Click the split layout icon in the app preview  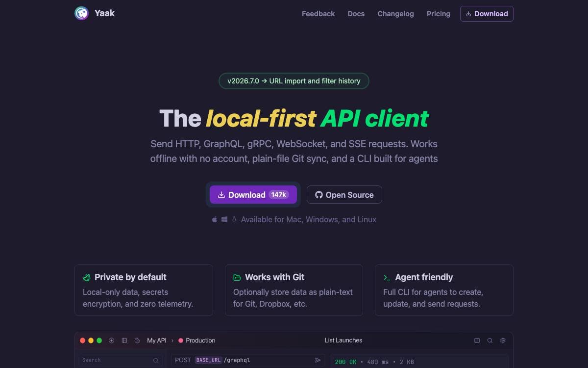[x=477, y=341]
